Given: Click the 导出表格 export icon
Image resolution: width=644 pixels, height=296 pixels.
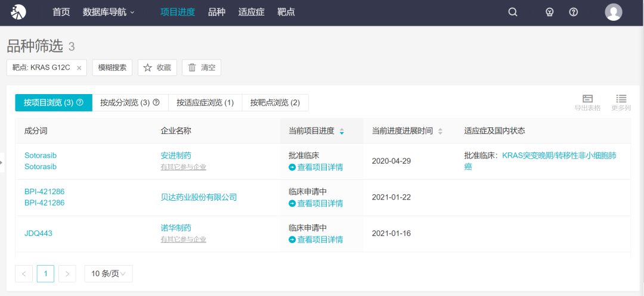Looking at the screenshot, I should click(587, 102).
